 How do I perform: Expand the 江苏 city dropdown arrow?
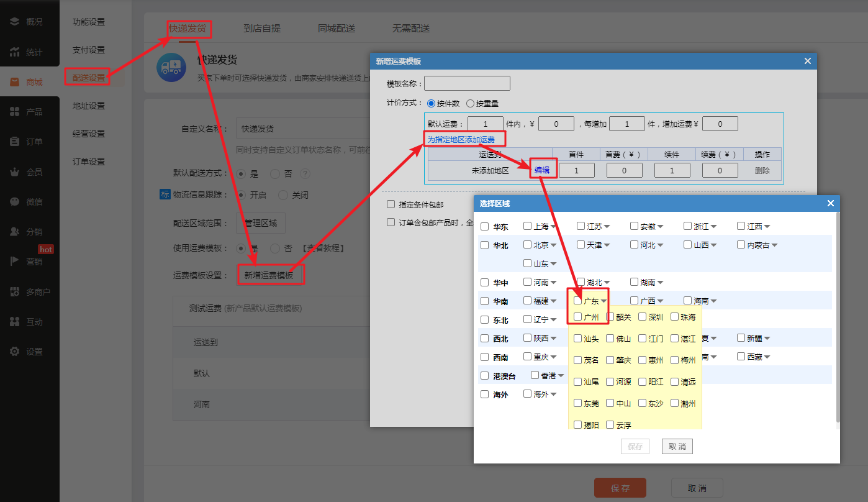coord(607,227)
